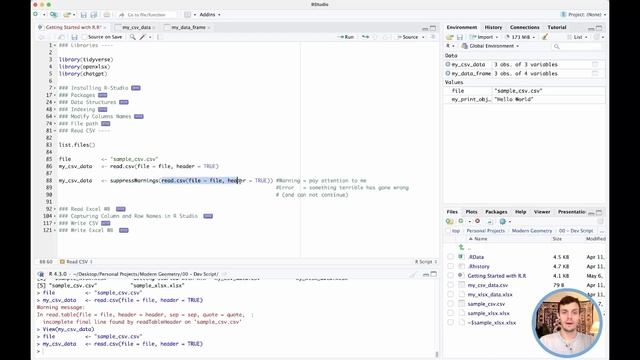Click the Find/Replace magnifier icon in editor

pyautogui.click(x=133, y=37)
